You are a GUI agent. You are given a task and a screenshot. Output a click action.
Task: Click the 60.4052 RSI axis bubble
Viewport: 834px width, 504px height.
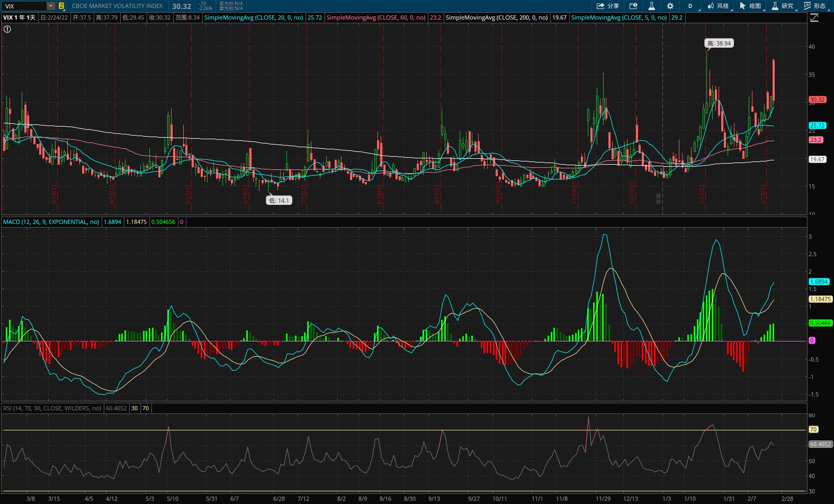820,444
